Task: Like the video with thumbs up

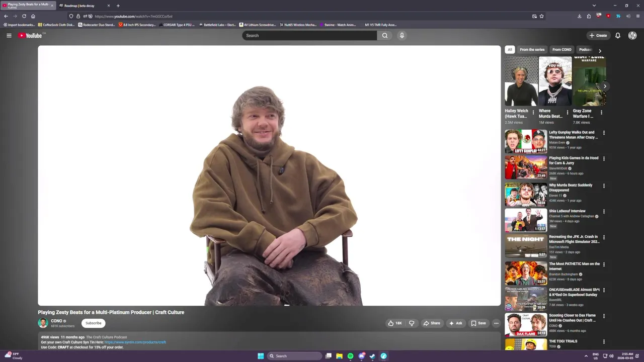Action: (394, 323)
